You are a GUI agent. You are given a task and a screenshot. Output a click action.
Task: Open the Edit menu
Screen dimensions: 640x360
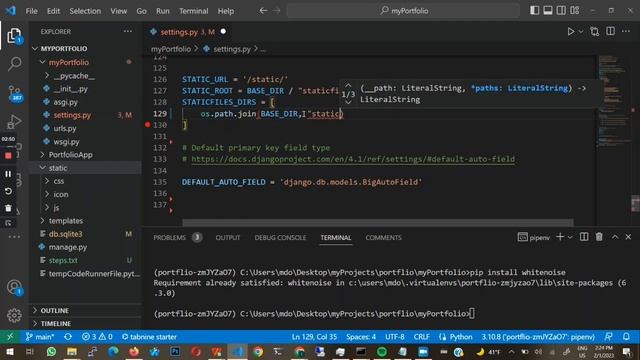click(x=53, y=11)
